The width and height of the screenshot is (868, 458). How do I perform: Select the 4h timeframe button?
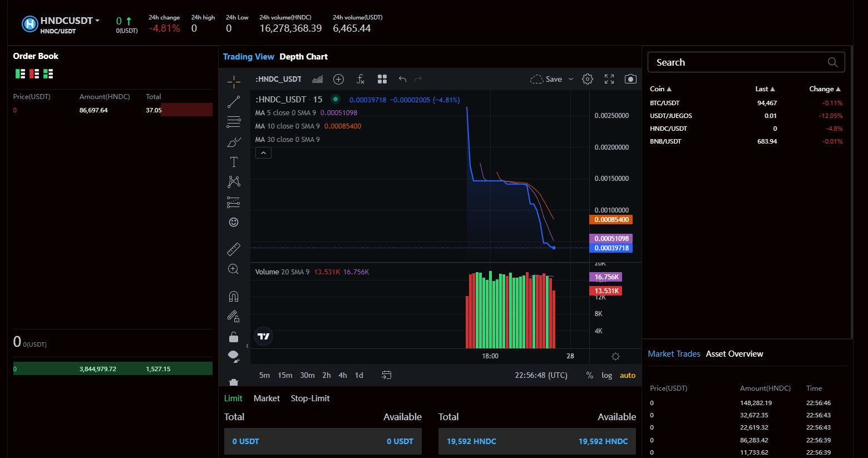coord(343,376)
